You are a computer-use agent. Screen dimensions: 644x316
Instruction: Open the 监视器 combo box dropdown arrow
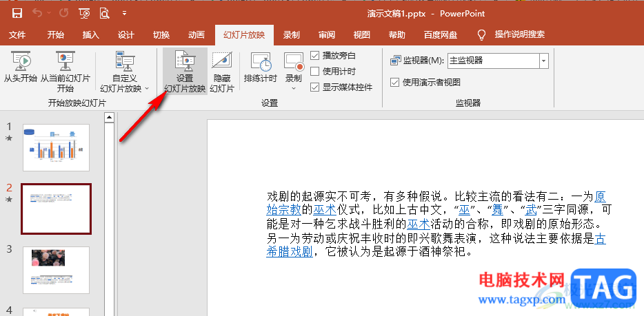pyautogui.click(x=544, y=61)
